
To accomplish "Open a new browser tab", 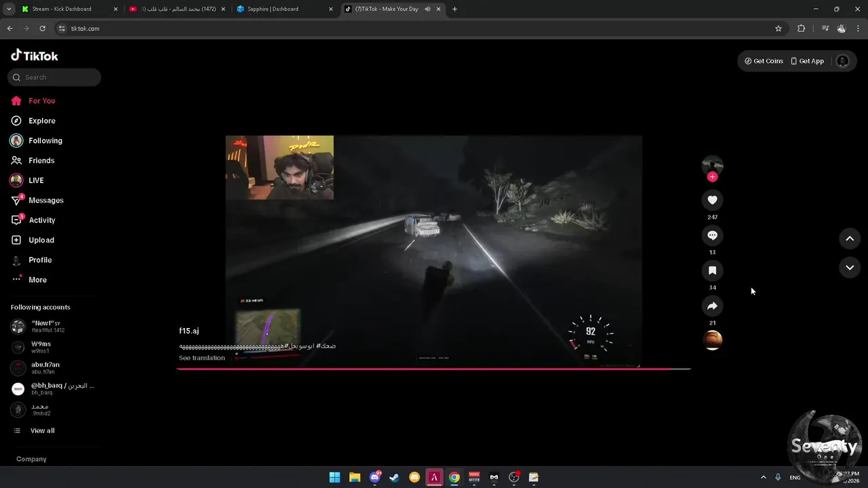I will point(454,9).
